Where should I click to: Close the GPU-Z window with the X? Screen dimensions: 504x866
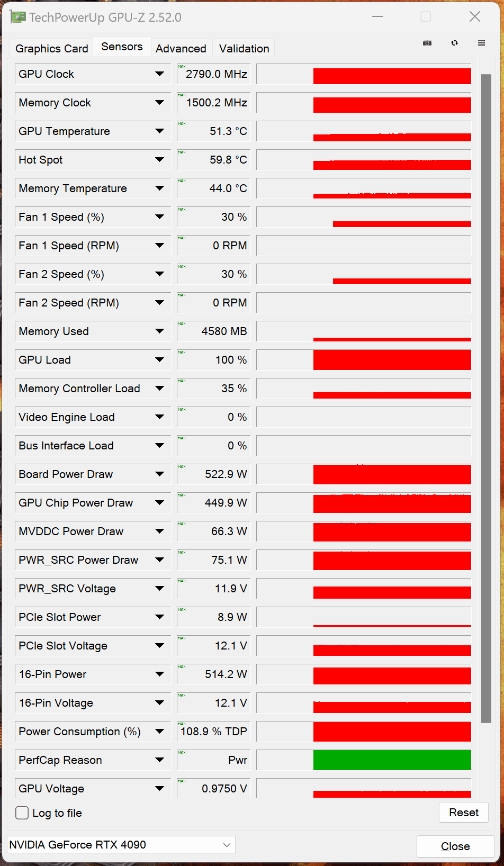tap(475, 17)
